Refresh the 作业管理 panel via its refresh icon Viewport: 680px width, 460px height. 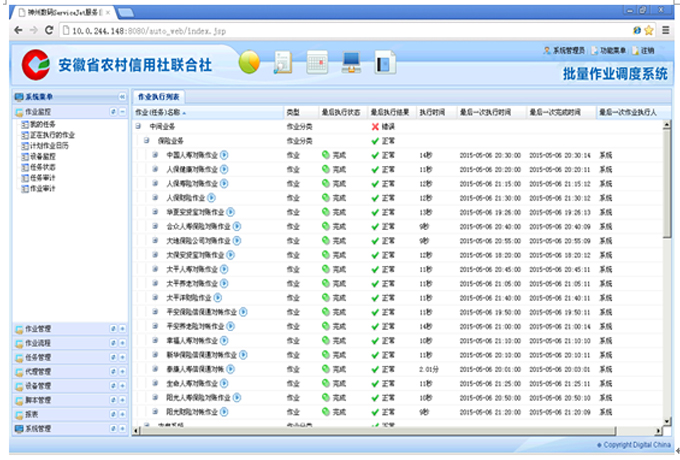click(113, 329)
